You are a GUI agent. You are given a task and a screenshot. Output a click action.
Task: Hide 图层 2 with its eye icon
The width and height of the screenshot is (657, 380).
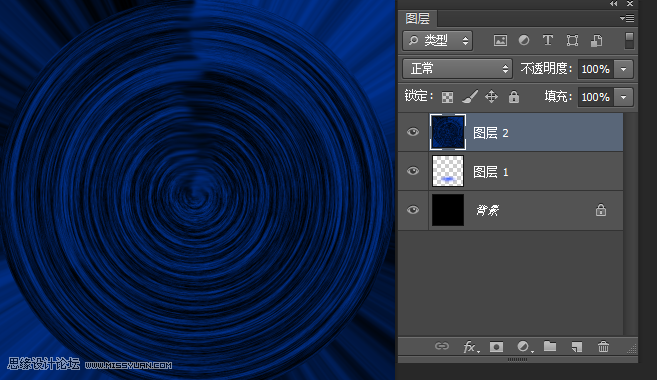(x=413, y=132)
